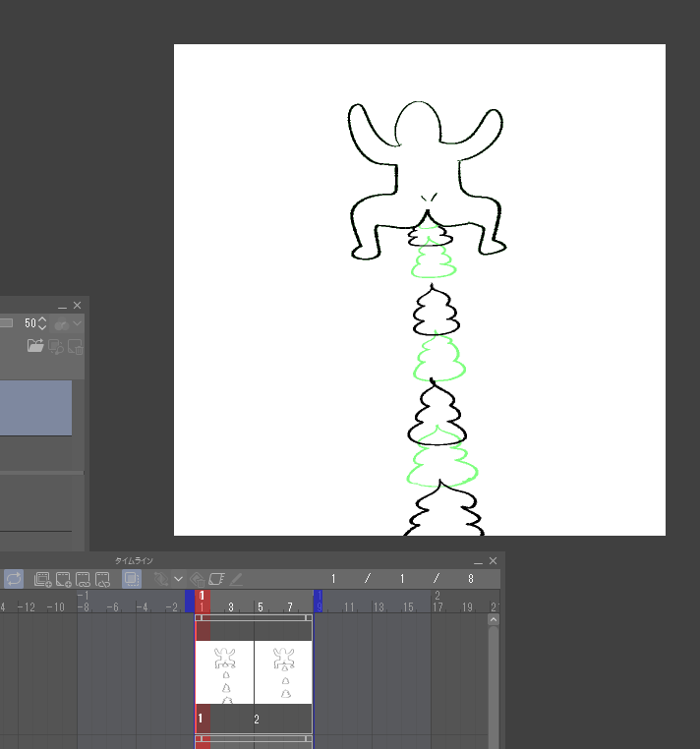Click the layer color overlapping circles icon

pos(62,324)
